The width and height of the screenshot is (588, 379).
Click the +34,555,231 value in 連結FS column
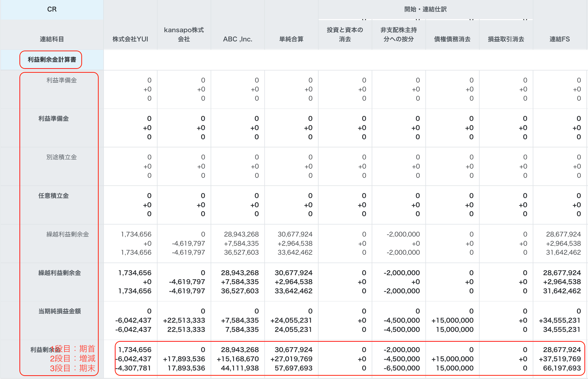[560, 320]
